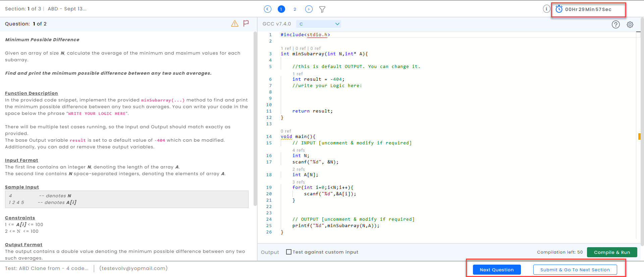Switch to question 2 tab
644x277 pixels.
(x=295, y=9)
